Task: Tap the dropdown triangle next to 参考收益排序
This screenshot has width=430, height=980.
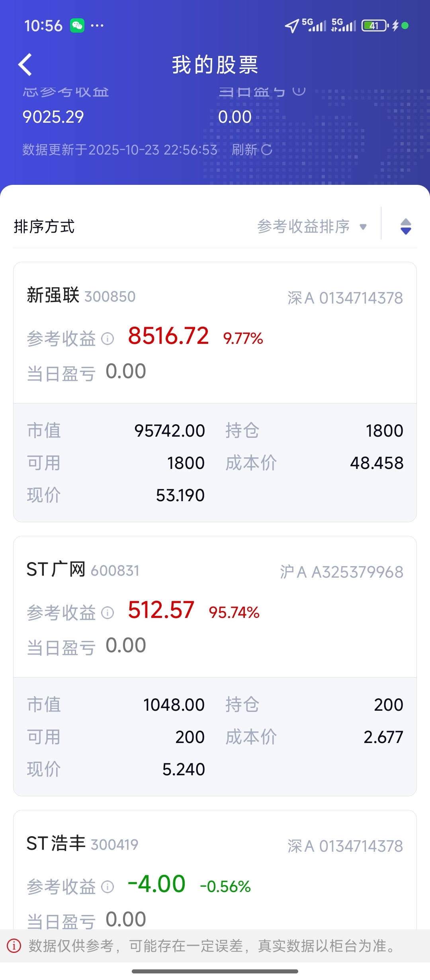Action: coord(363,227)
